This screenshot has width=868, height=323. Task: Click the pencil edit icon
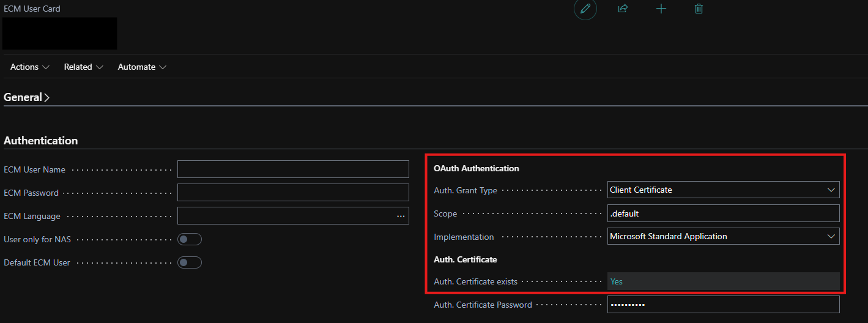(x=585, y=9)
